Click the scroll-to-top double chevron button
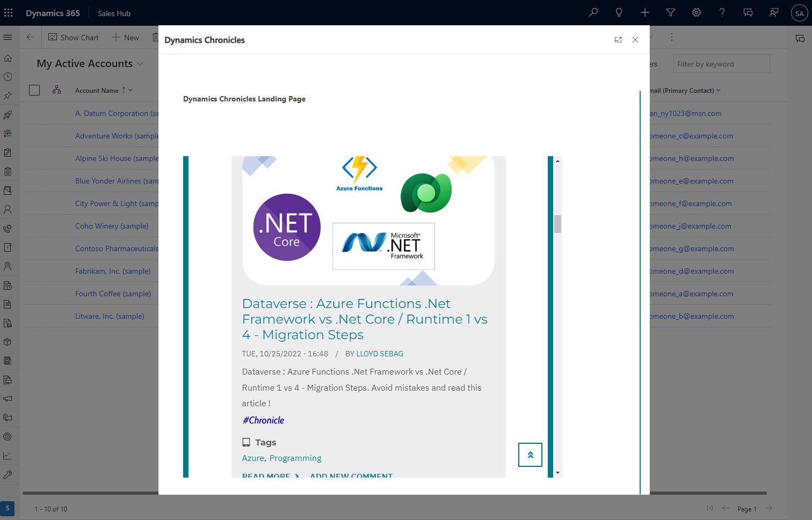812x520 pixels. [x=530, y=455]
